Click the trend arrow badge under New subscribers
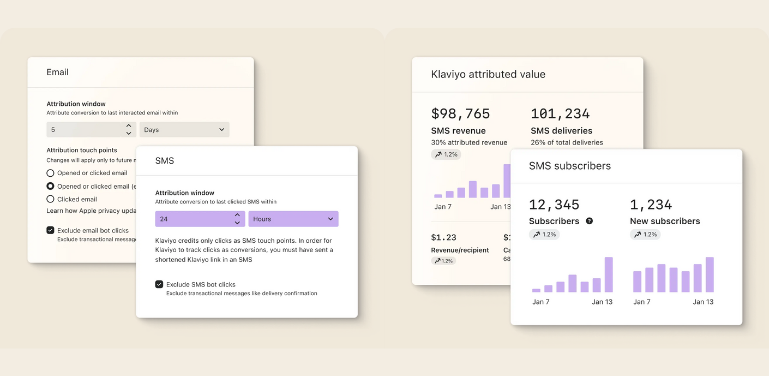769x376 pixels. (645, 234)
